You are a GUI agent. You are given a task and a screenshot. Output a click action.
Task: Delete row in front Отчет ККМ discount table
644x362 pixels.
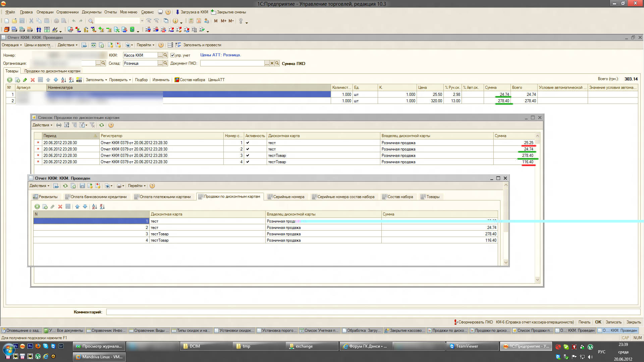pos(60,206)
